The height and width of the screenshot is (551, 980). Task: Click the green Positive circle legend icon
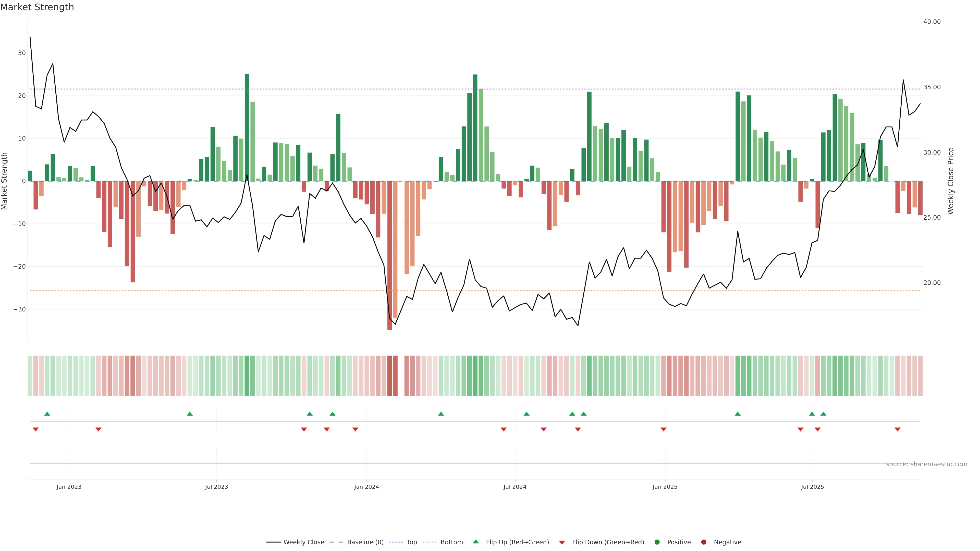click(657, 542)
